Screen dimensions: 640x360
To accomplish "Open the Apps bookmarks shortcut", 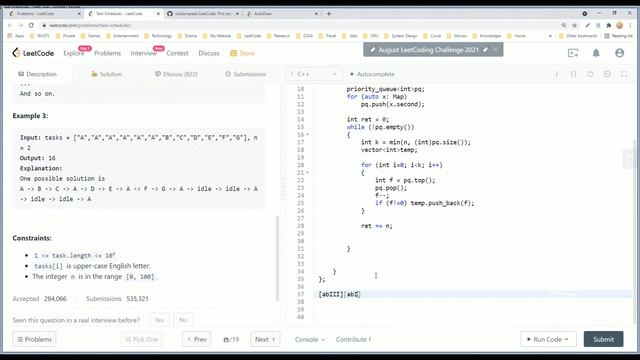I will tap(16, 36).
